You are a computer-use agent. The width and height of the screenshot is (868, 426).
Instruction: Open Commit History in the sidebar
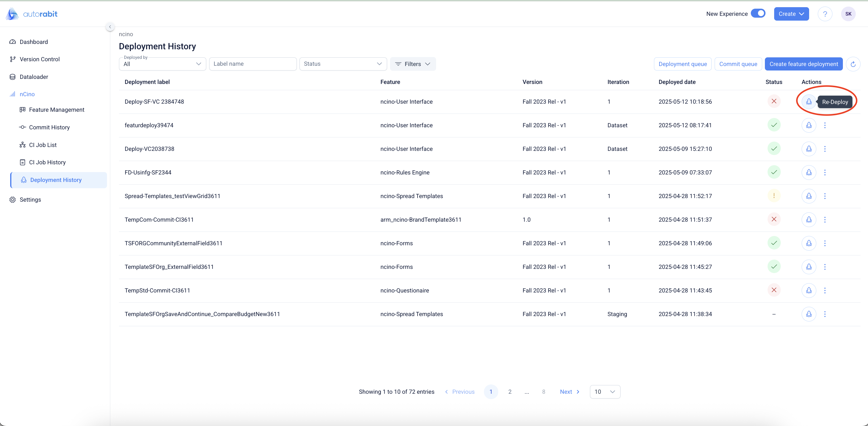coord(49,127)
